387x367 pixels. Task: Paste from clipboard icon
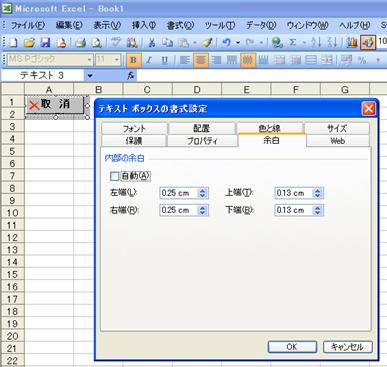[184, 43]
